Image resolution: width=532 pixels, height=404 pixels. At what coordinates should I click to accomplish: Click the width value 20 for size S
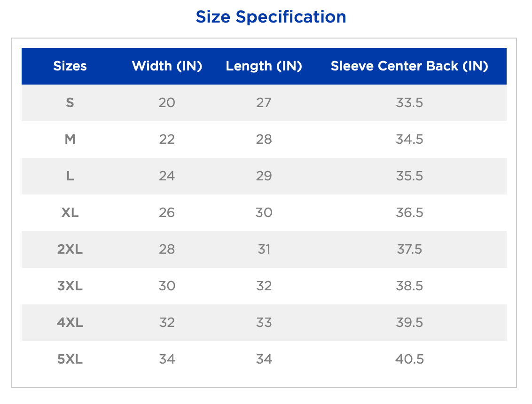tap(167, 102)
